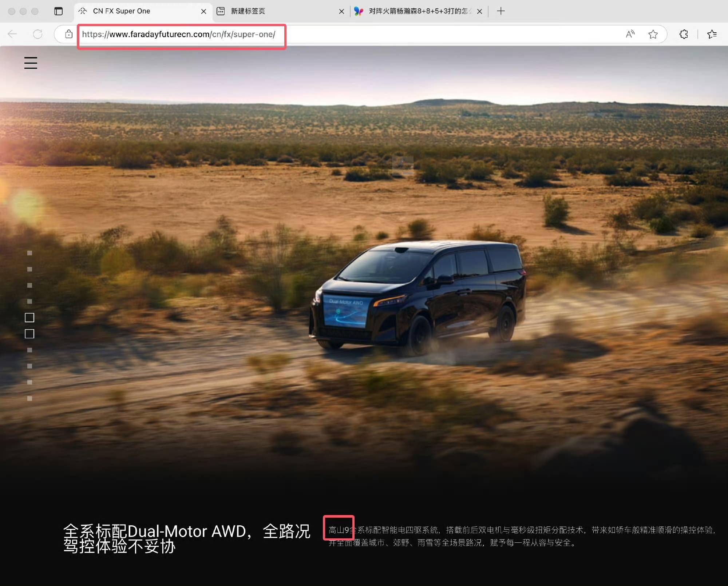
Task: Open the tab actions sidebar icon
Action: pyautogui.click(x=58, y=11)
